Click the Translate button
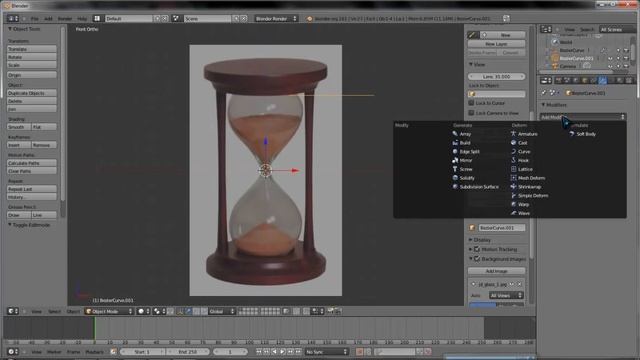 click(32, 49)
